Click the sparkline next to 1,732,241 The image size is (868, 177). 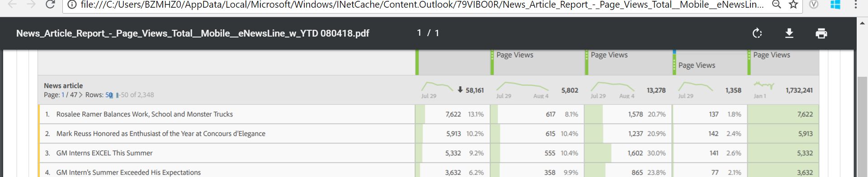click(x=764, y=85)
